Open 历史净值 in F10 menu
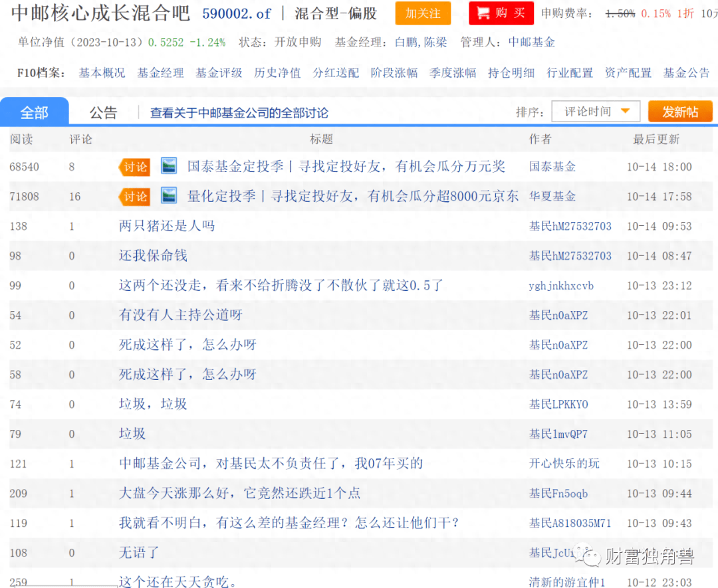 tap(277, 73)
